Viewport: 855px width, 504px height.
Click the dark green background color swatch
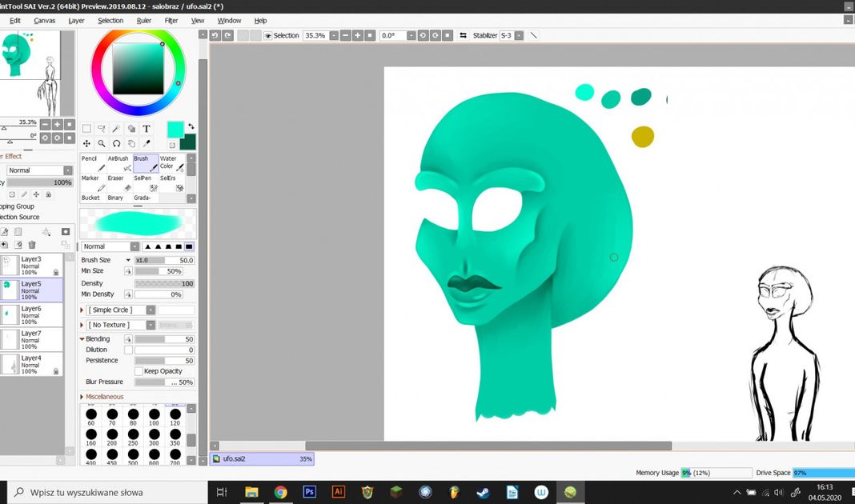pos(189,142)
